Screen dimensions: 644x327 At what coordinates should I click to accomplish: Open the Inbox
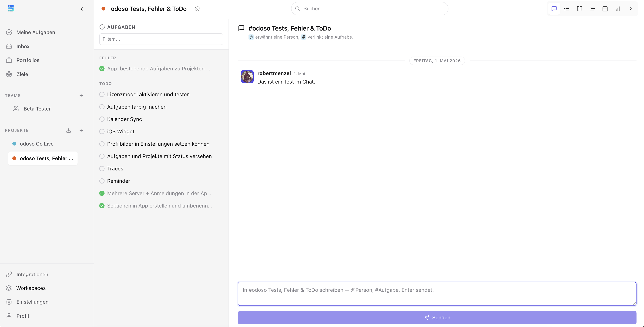point(23,46)
